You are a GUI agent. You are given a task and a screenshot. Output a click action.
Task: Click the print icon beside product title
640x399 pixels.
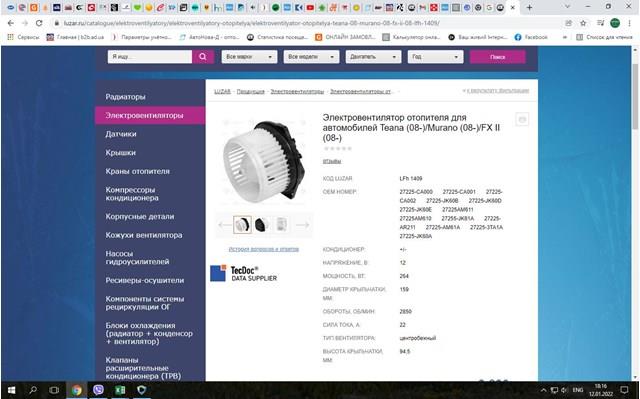tap(522, 119)
